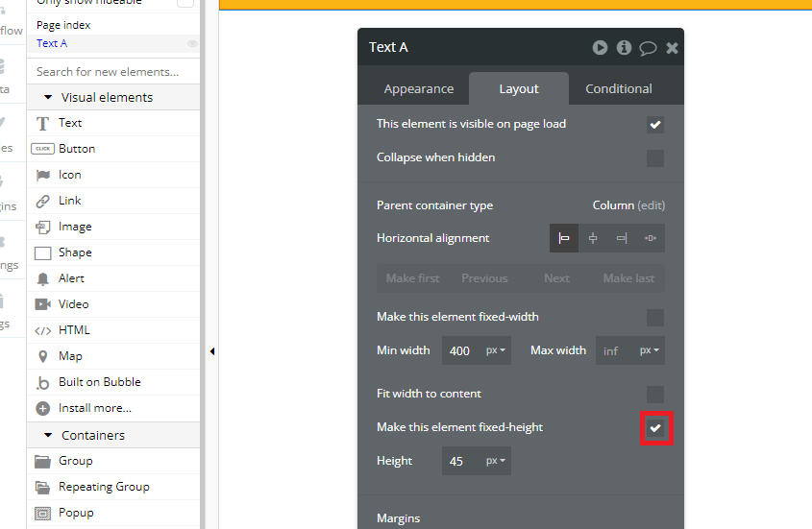Add an Image element from the palette

pyautogui.click(x=75, y=227)
